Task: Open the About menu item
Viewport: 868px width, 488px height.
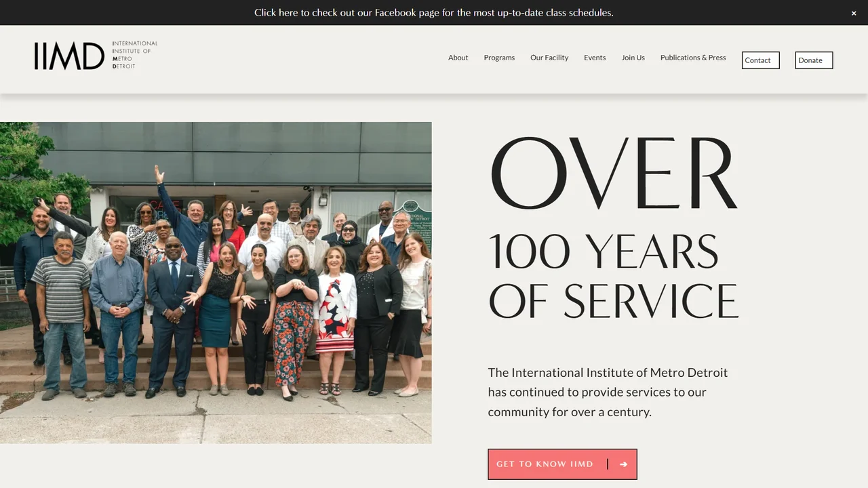Action: pos(458,58)
